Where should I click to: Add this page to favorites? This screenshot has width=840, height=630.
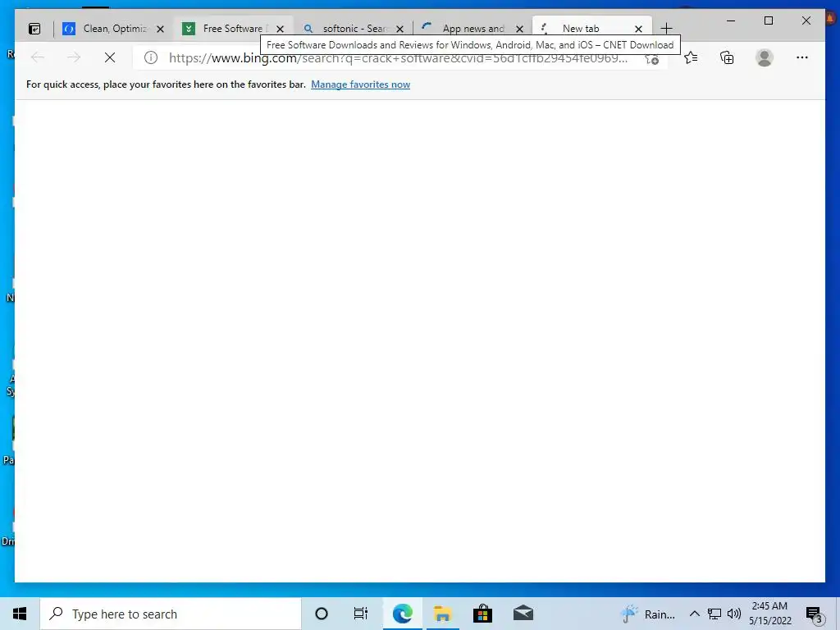point(651,58)
